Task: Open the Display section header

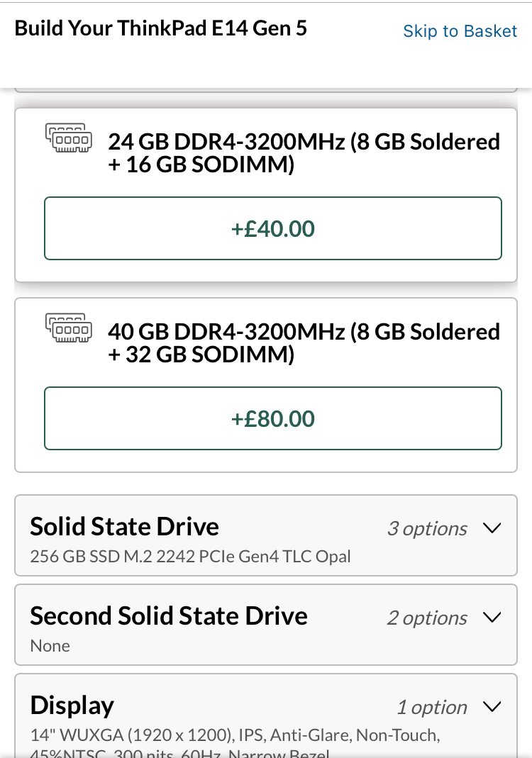Action: click(72, 706)
